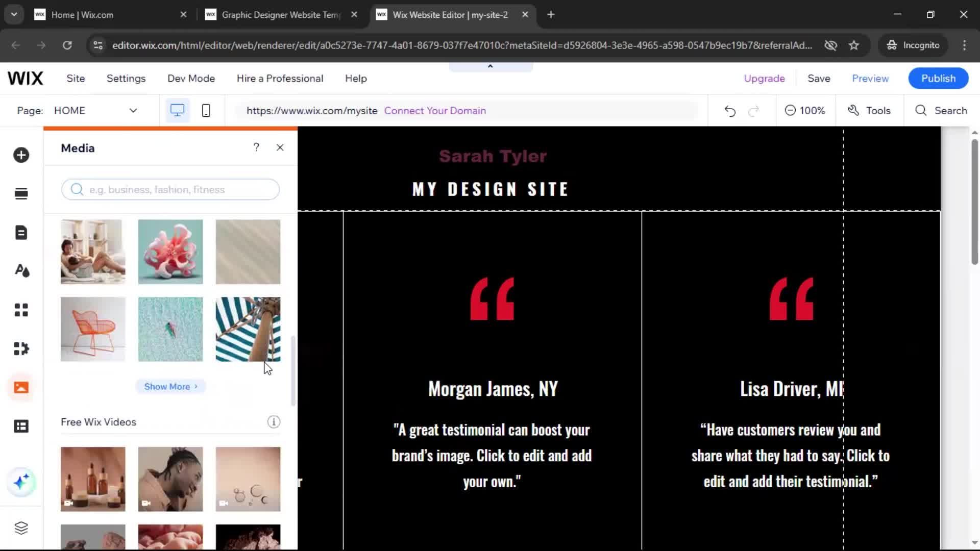Undo last action arrow
The image size is (980, 551).
pos(730,111)
